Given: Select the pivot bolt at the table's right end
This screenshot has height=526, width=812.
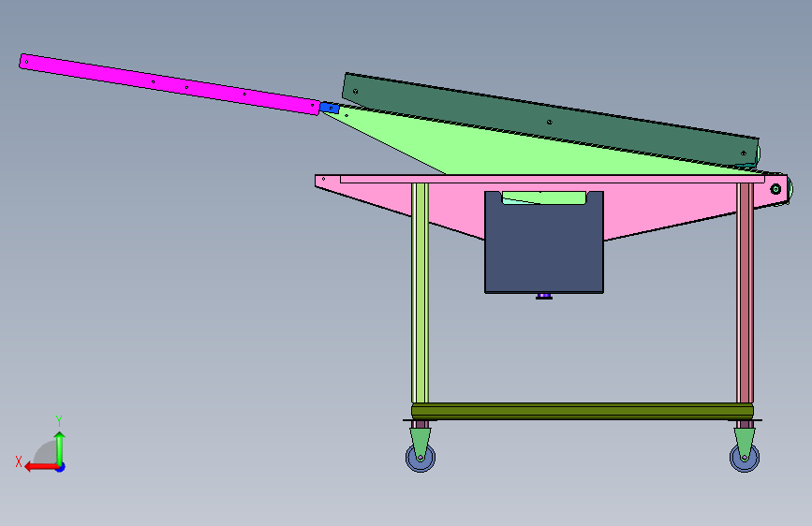Looking at the screenshot, I should pos(775,189).
